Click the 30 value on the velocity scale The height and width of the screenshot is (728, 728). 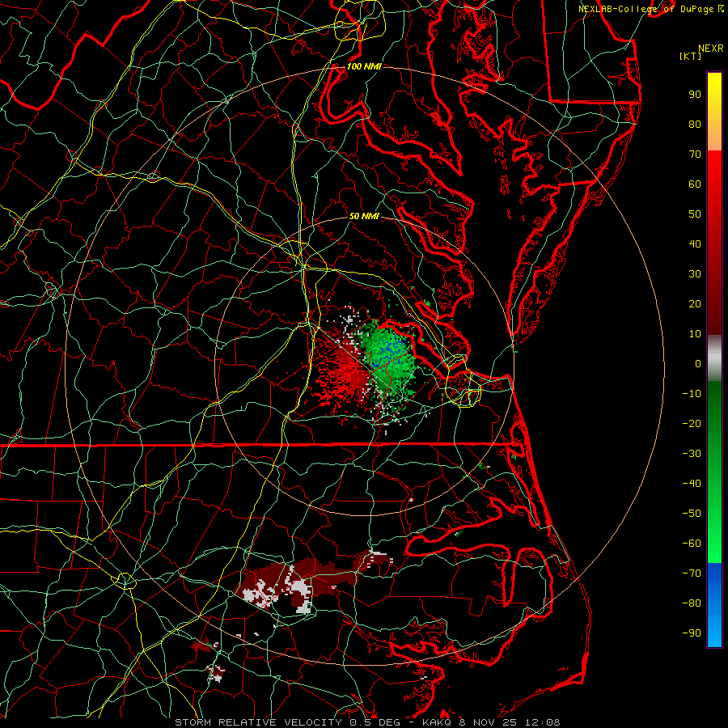695,274
